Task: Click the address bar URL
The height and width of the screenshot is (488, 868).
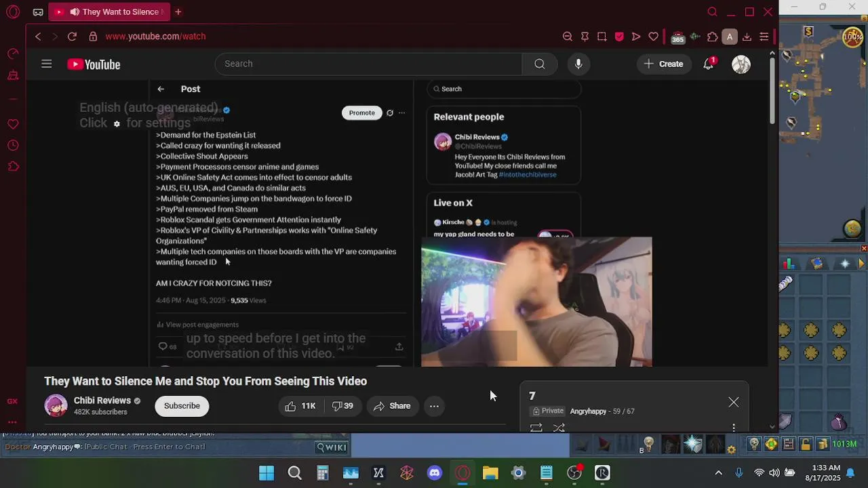Action: pyautogui.click(x=155, y=37)
